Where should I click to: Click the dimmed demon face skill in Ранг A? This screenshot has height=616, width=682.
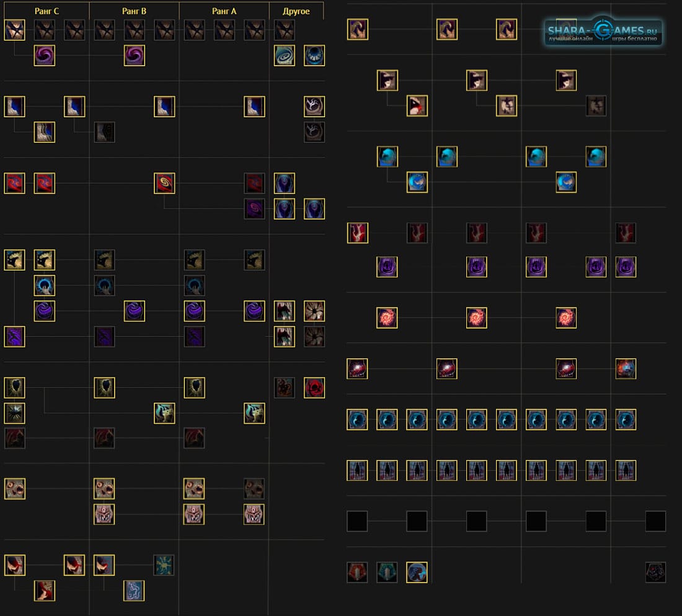(254, 489)
